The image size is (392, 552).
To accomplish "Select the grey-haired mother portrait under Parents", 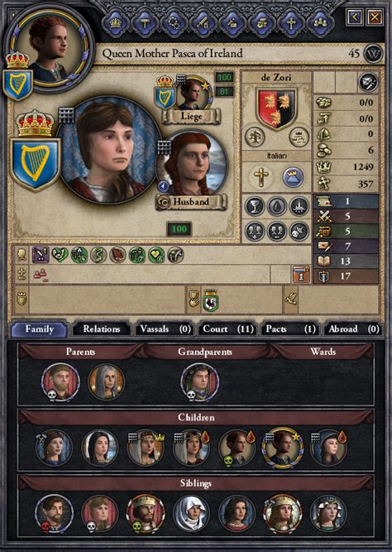I will point(106,382).
